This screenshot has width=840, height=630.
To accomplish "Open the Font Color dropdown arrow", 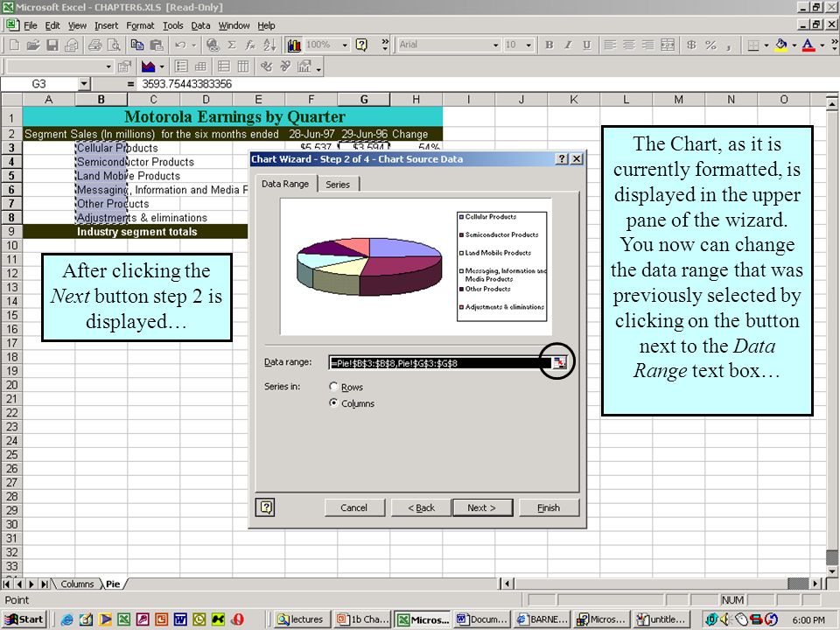I will pos(822,45).
